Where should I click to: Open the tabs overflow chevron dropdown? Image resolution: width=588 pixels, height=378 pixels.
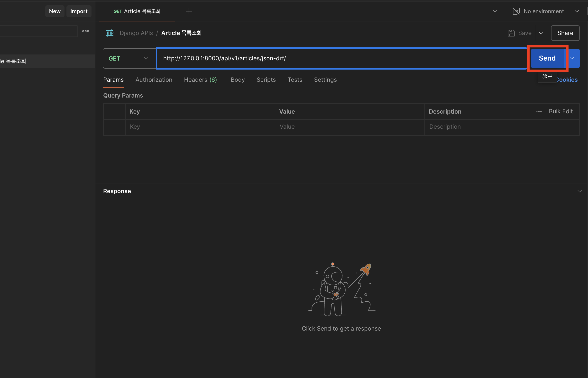pos(495,11)
